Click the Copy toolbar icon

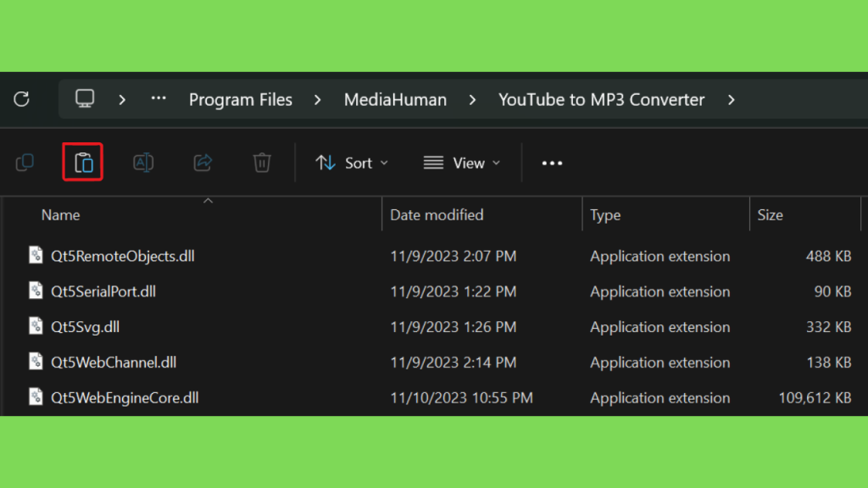click(25, 163)
